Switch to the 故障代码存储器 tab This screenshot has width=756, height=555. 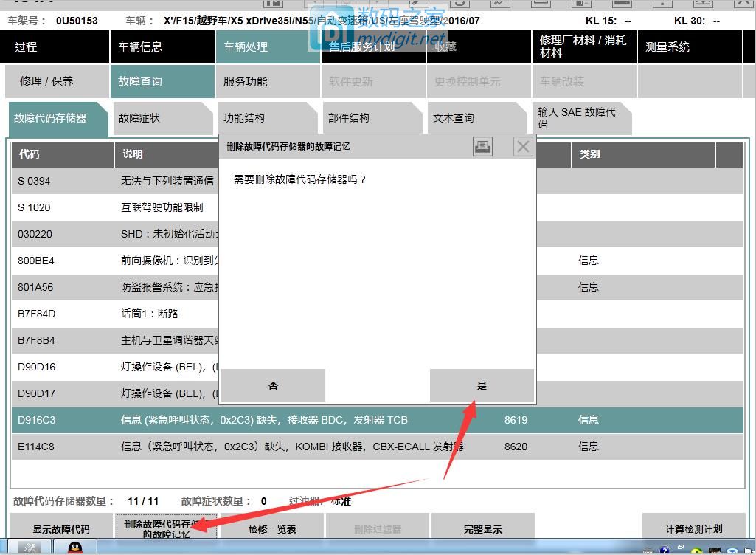coord(58,118)
